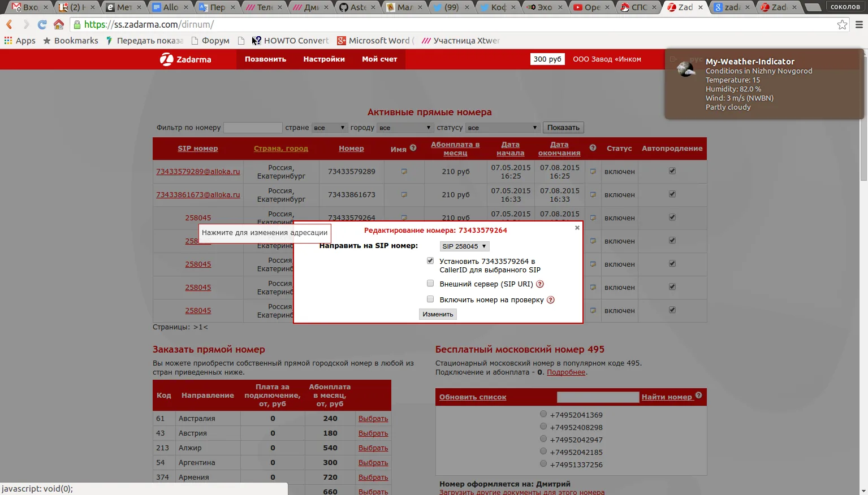Screen dimensions: 868x495
Task: Click Изменить button in edit dialog
Action: click(438, 314)
